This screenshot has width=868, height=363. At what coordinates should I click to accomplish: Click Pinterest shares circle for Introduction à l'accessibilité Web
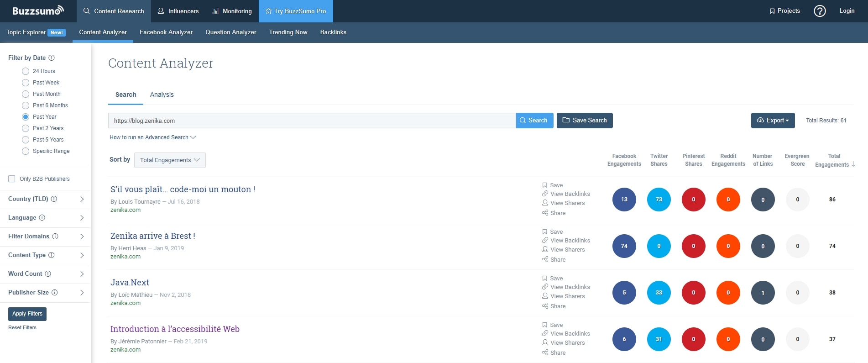click(x=694, y=339)
